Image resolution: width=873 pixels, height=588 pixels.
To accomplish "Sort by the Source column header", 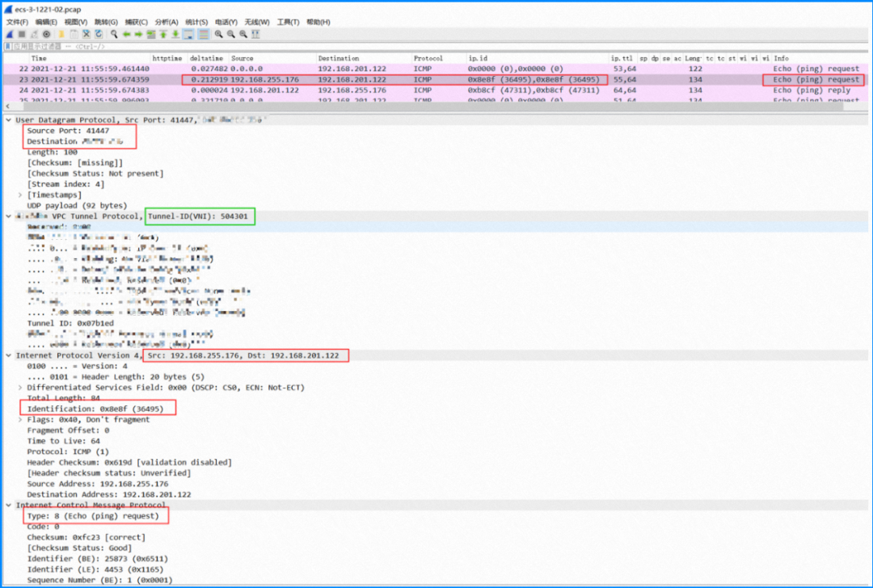I will [272, 58].
